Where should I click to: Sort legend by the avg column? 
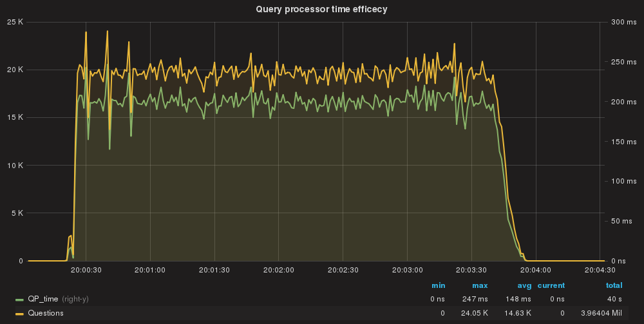(x=524, y=285)
